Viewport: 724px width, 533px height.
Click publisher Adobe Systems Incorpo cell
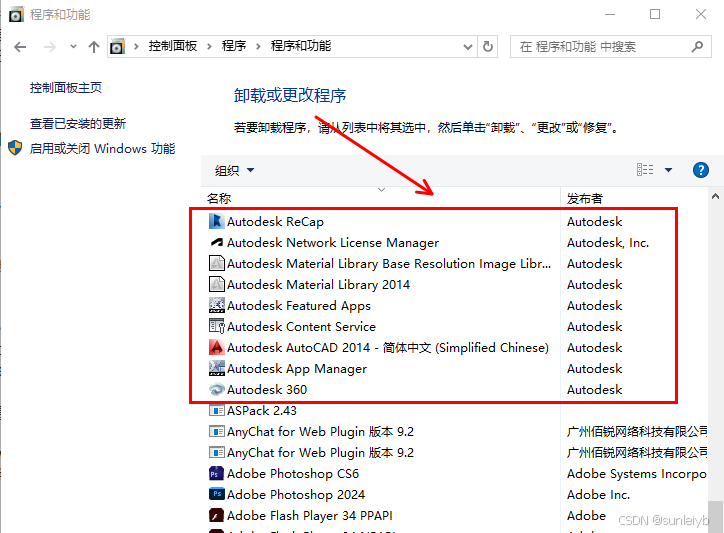(x=637, y=474)
